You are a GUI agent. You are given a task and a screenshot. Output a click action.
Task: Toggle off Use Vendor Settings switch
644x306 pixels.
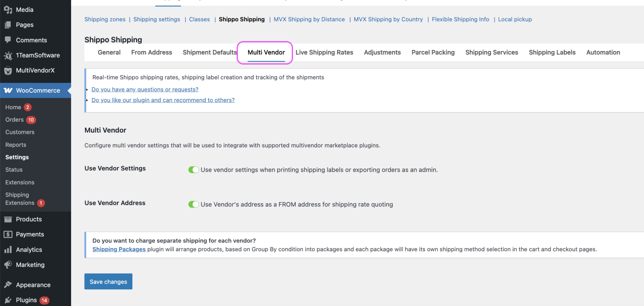click(194, 170)
